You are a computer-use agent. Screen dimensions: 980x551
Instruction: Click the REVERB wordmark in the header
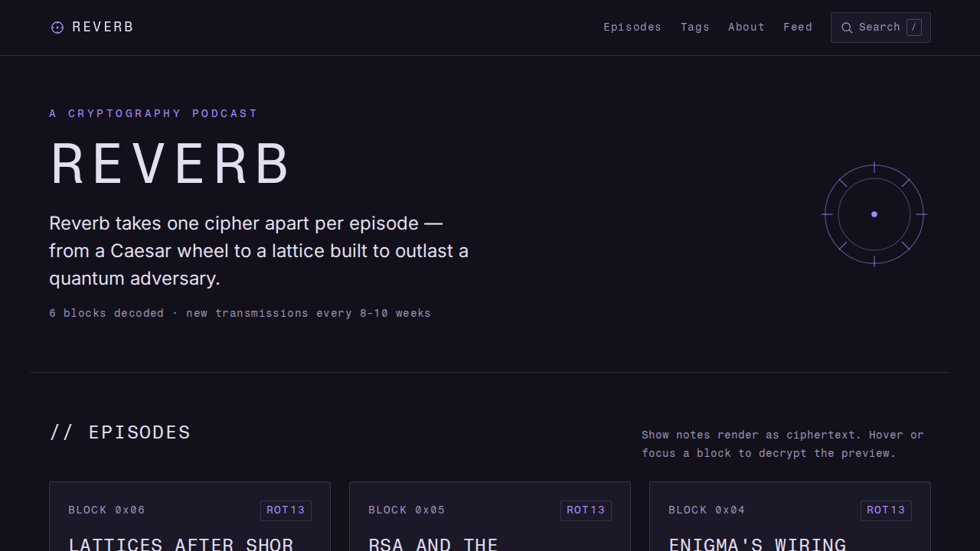[103, 28]
